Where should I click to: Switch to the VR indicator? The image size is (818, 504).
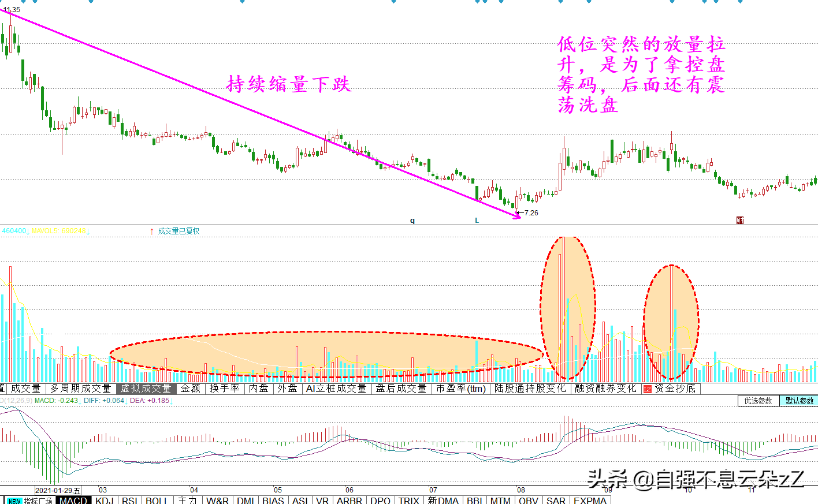point(322,501)
